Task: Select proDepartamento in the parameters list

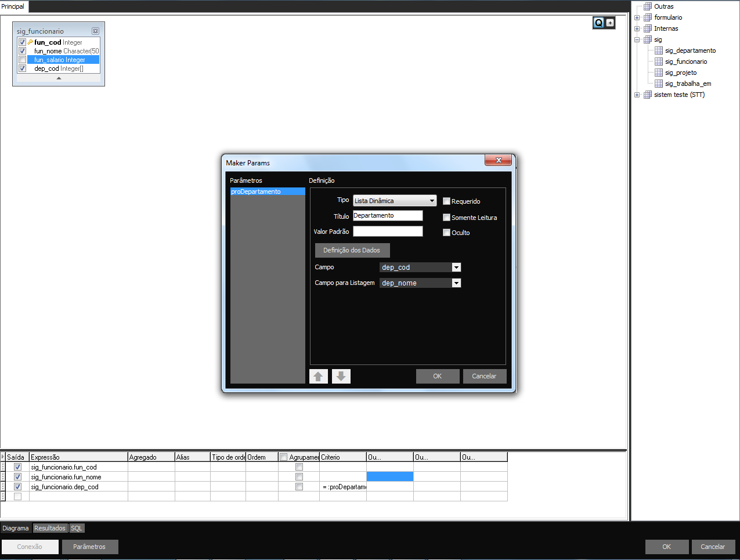Action: (267, 192)
